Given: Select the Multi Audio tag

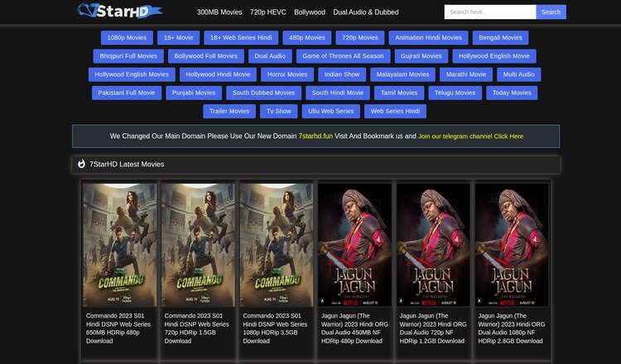Looking at the screenshot, I should point(519,74).
